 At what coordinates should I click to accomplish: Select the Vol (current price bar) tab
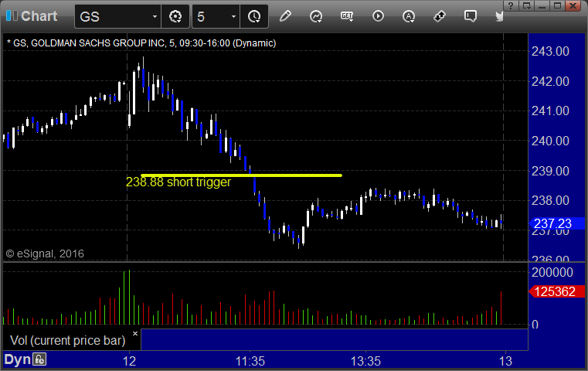(x=67, y=340)
